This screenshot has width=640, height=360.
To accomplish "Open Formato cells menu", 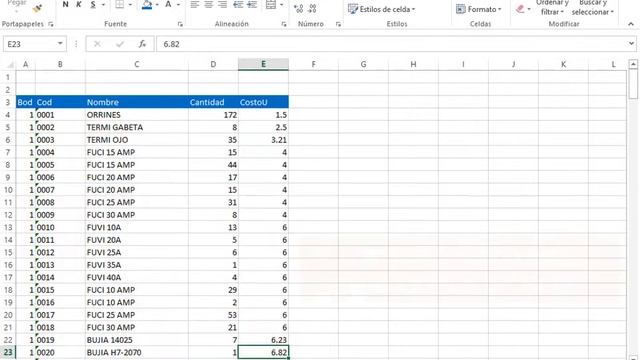I will pyautogui.click(x=478, y=9).
